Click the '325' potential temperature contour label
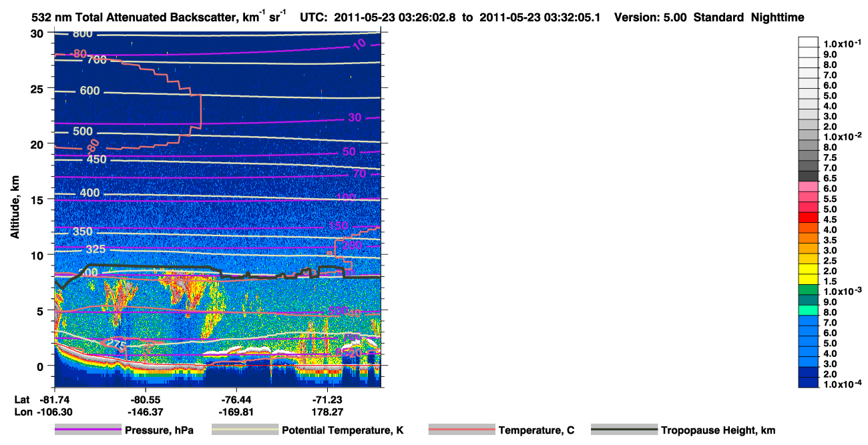 click(x=96, y=249)
